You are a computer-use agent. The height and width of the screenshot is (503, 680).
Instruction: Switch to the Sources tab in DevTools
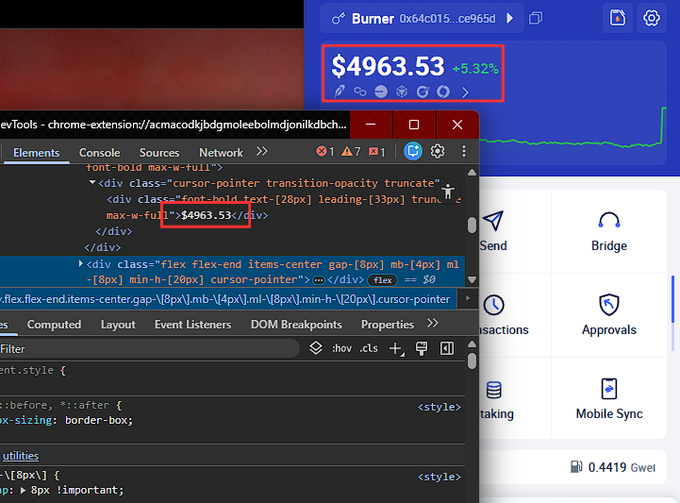(x=159, y=153)
